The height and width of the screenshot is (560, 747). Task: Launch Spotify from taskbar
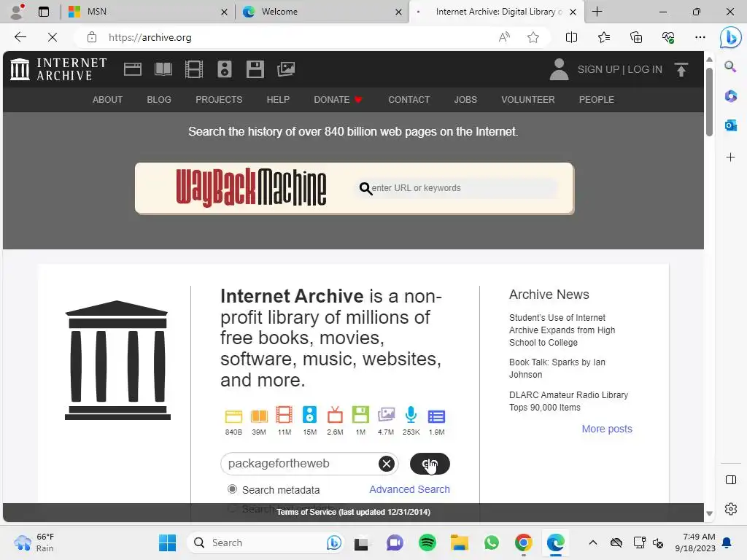pyautogui.click(x=427, y=542)
